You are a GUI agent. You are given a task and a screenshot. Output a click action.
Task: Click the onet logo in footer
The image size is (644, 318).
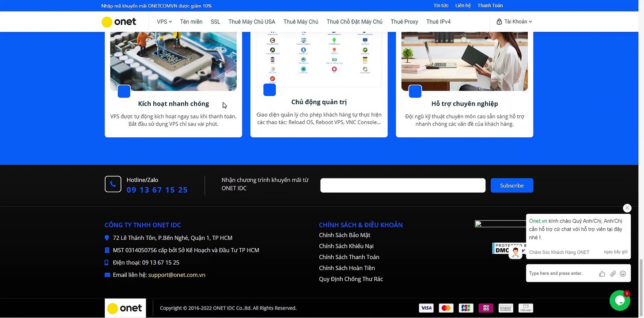(125, 308)
